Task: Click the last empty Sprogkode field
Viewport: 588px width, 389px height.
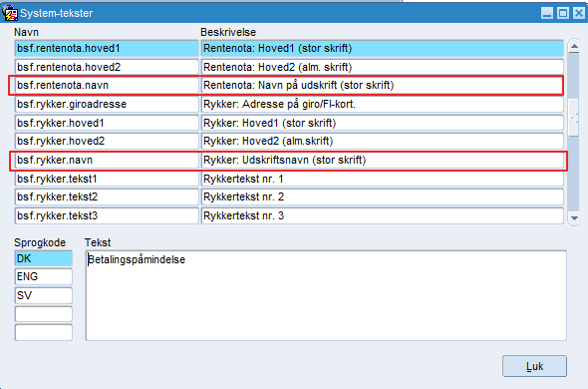Action: (x=44, y=333)
